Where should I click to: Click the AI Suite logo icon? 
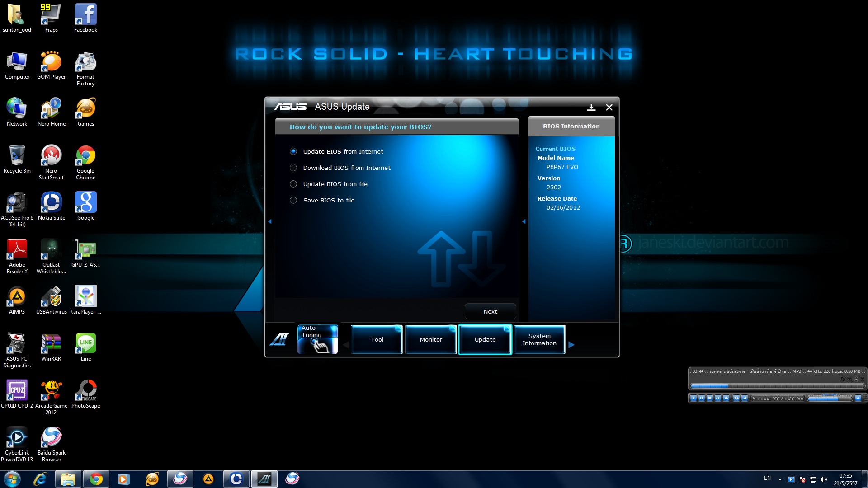click(x=279, y=340)
